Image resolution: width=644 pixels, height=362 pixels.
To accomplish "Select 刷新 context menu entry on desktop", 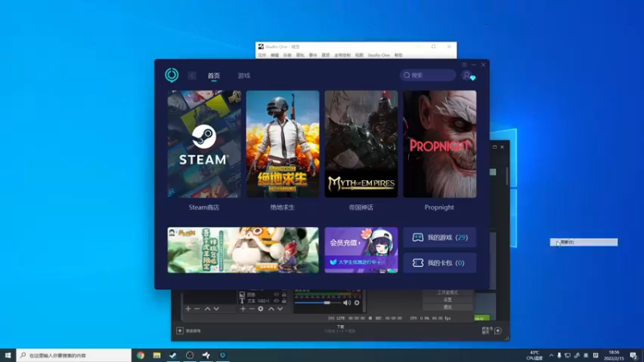I will tap(584, 242).
